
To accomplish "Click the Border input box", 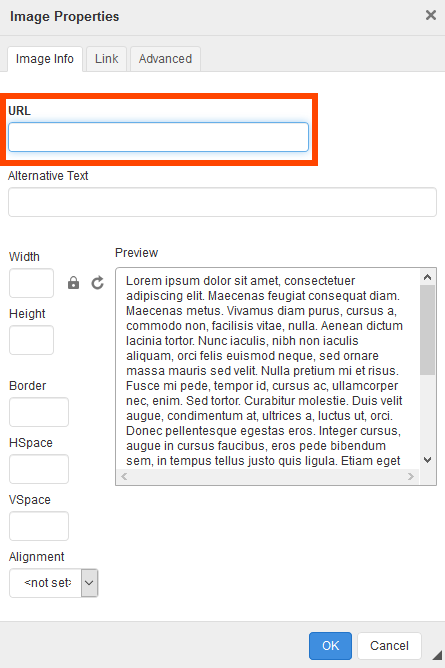I will point(39,412).
